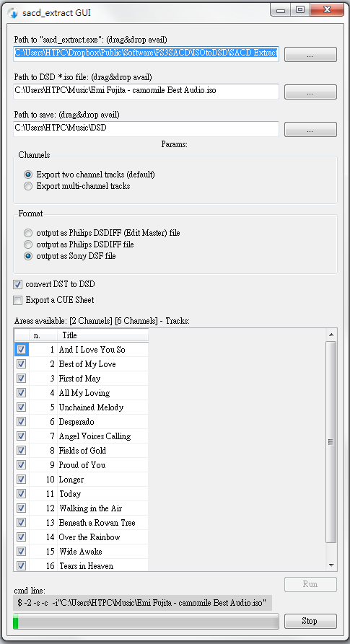Uncheck track 8 Fields of Gold
This screenshot has height=644, width=350.
(22, 450)
